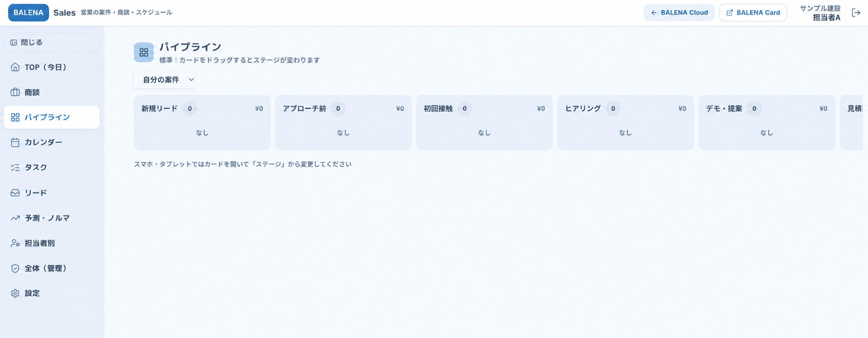Click the shield icon beside 全体（管理）
868x338 pixels.
coord(15,268)
